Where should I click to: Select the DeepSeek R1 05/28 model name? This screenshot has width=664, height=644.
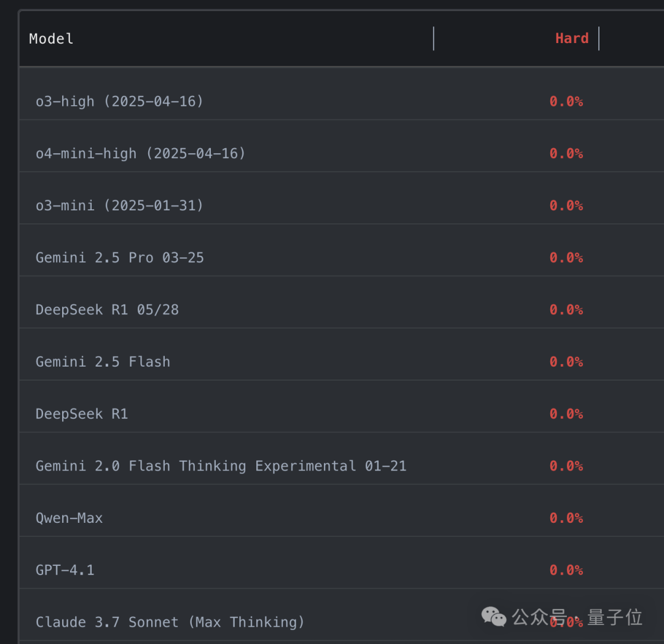pos(107,309)
